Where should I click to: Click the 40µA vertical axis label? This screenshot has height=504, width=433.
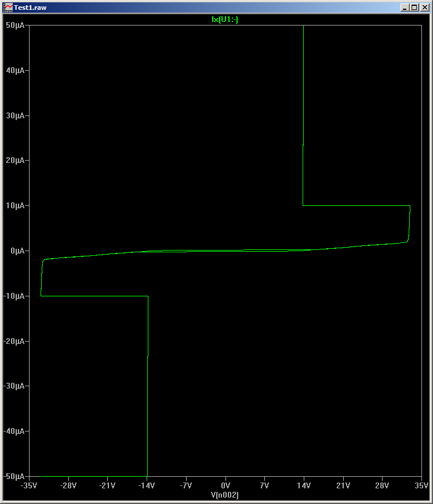click(x=15, y=70)
